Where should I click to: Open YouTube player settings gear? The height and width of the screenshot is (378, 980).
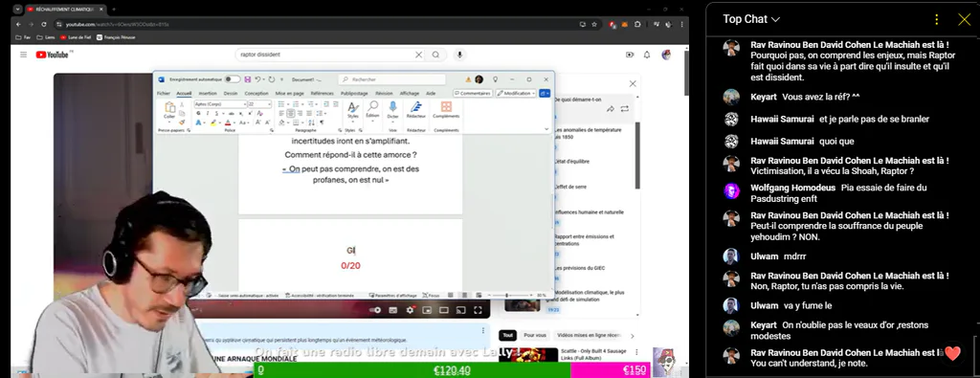click(x=410, y=309)
